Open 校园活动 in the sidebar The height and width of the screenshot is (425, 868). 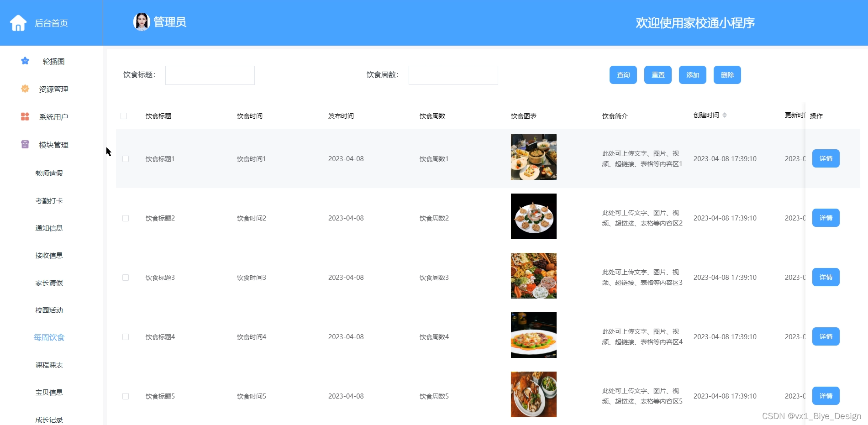click(x=49, y=310)
